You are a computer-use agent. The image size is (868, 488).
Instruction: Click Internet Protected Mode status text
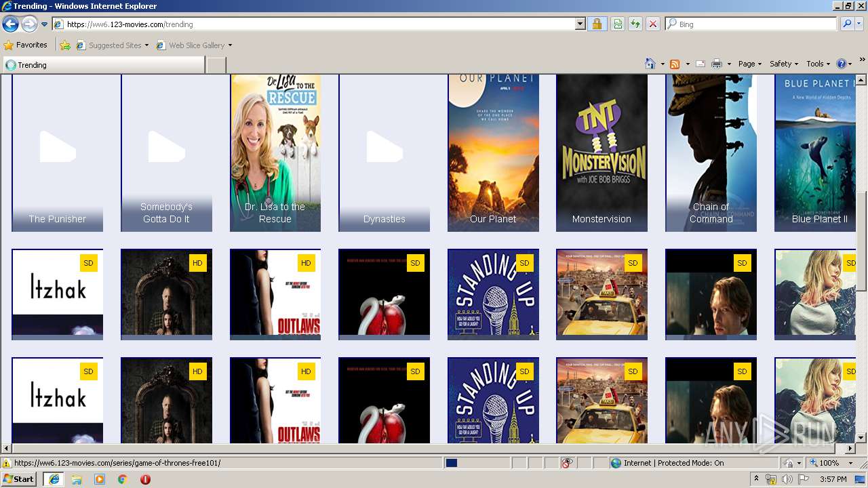pos(673,463)
